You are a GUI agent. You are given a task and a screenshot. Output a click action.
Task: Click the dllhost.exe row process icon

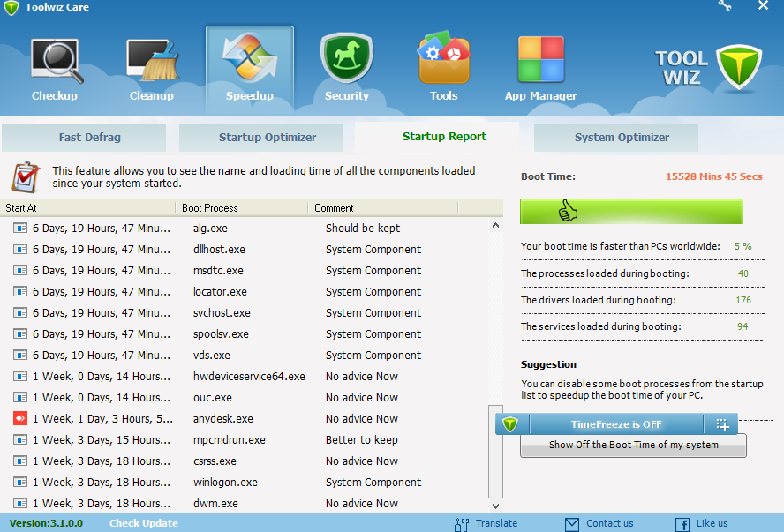(20, 249)
